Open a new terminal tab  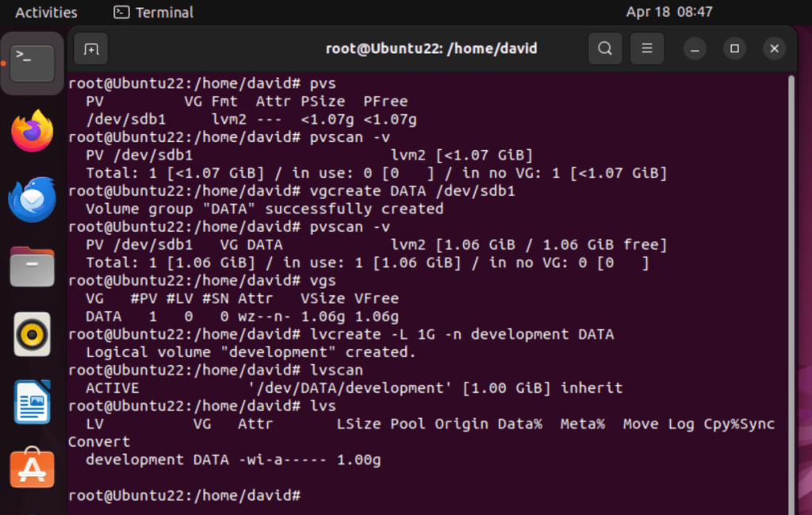coord(92,49)
